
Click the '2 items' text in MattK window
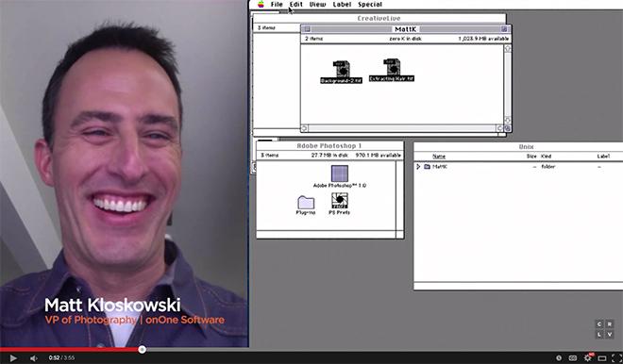point(314,39)
